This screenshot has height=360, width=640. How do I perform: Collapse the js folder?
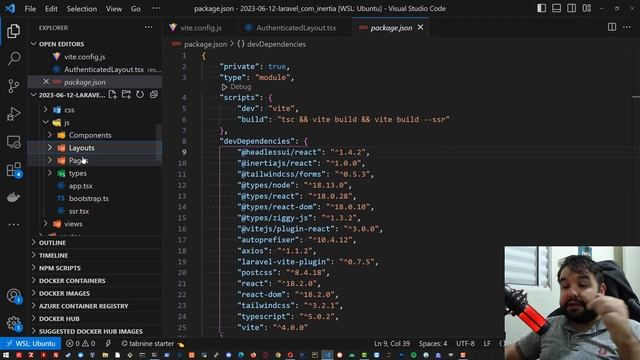pyautogui.click(x=95, y=122)
